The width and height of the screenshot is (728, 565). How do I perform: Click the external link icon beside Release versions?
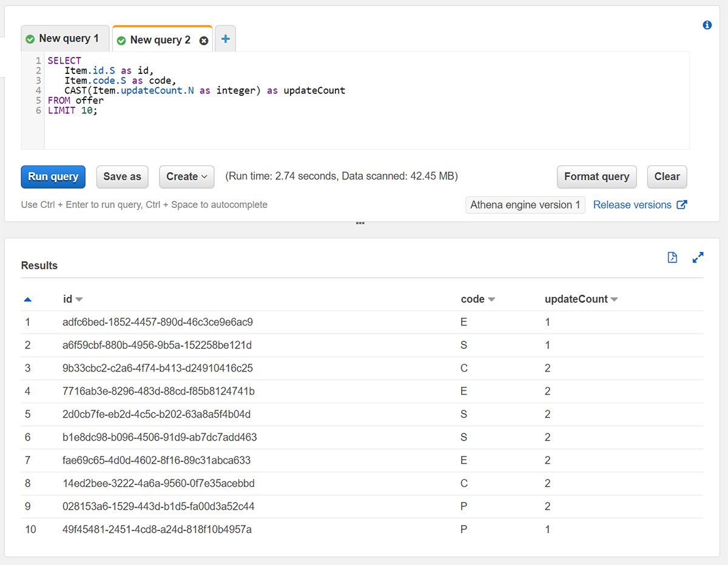[x=682, y=205]
